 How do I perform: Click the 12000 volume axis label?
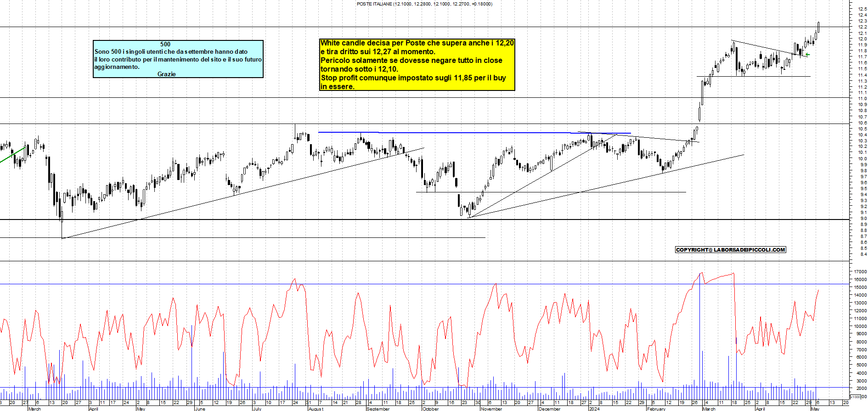coord(860,311)
